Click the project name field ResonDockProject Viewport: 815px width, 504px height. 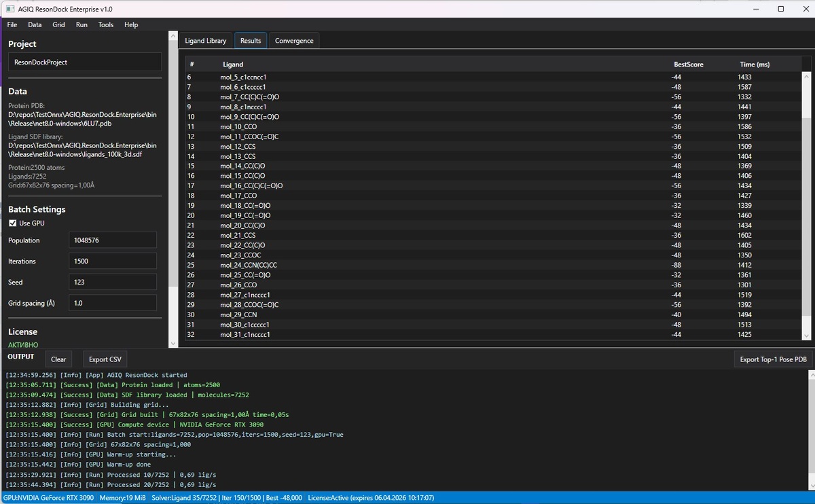click(x=85, y=62)
